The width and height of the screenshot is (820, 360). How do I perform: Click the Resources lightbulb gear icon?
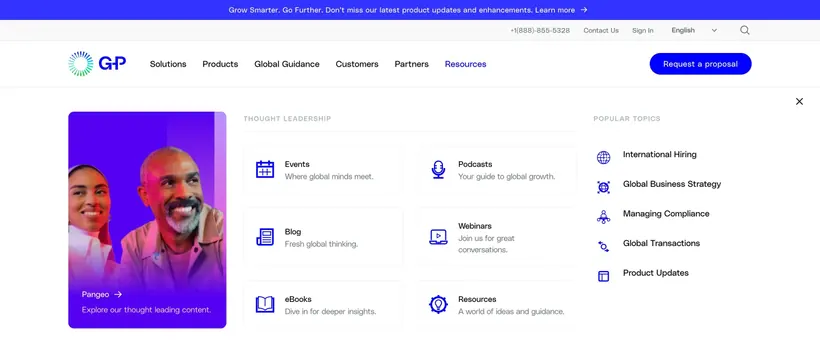click(438, 305)
